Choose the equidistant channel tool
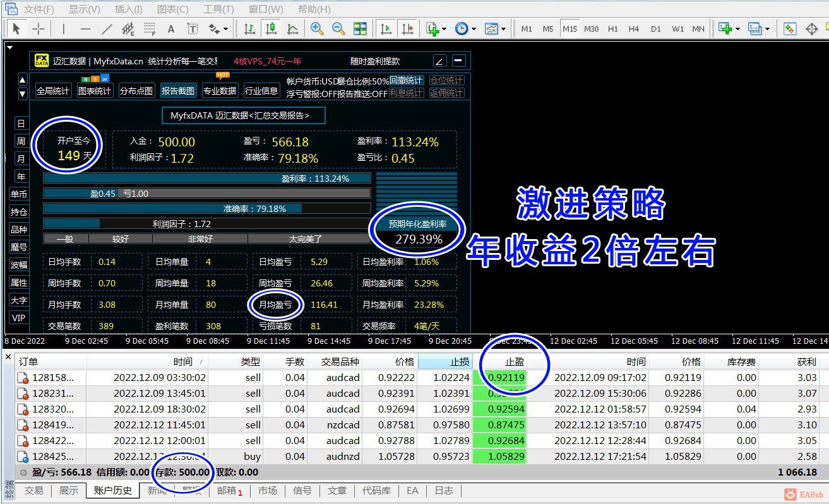829x504 pixels. tap(128, 28)
